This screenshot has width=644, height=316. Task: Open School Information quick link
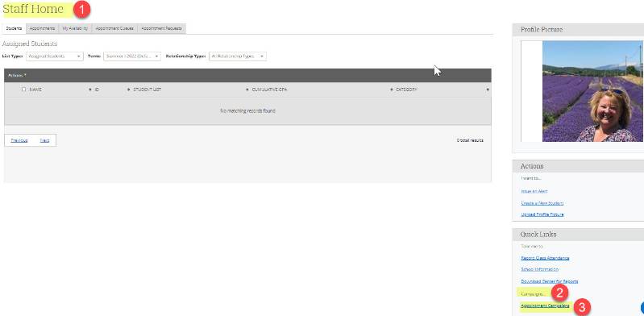540,269
